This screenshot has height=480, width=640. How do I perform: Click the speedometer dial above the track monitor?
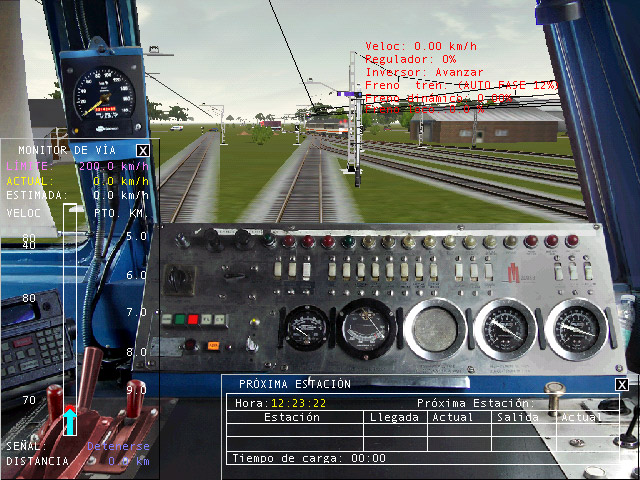pos(104,95)
